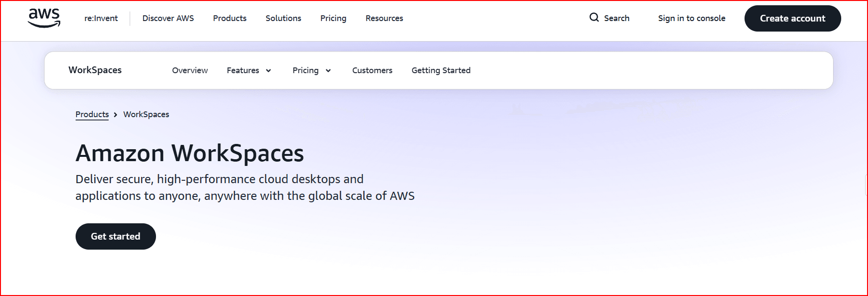Expand the WorkSpaces Pricing dropdown

tap(312, 70)
